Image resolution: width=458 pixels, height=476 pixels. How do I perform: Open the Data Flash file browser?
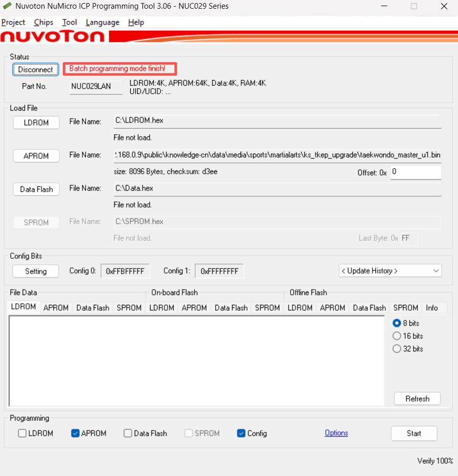pos(36,189)
